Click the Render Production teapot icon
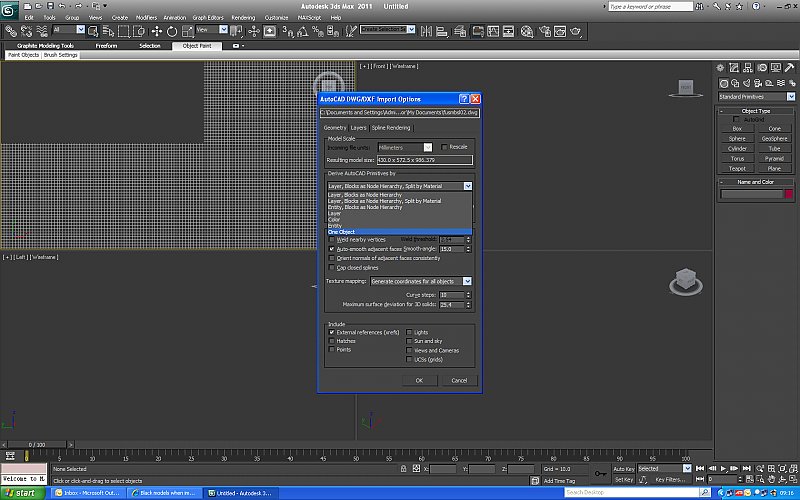This screenshot has height=500, width=800. [576, 31]
